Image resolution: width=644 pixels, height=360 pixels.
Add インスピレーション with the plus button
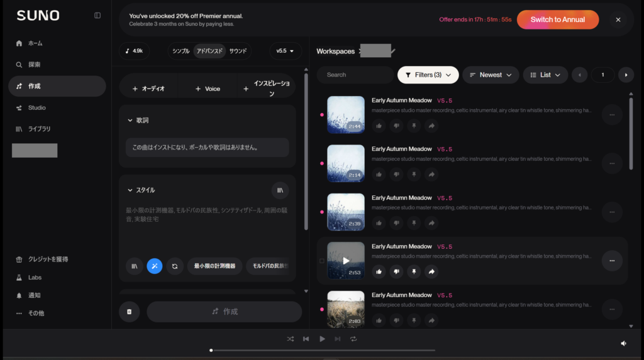point(267,89)
